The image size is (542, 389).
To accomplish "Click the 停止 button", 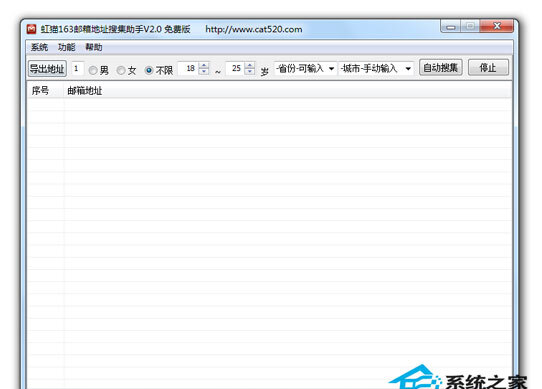I will [488, 67].
